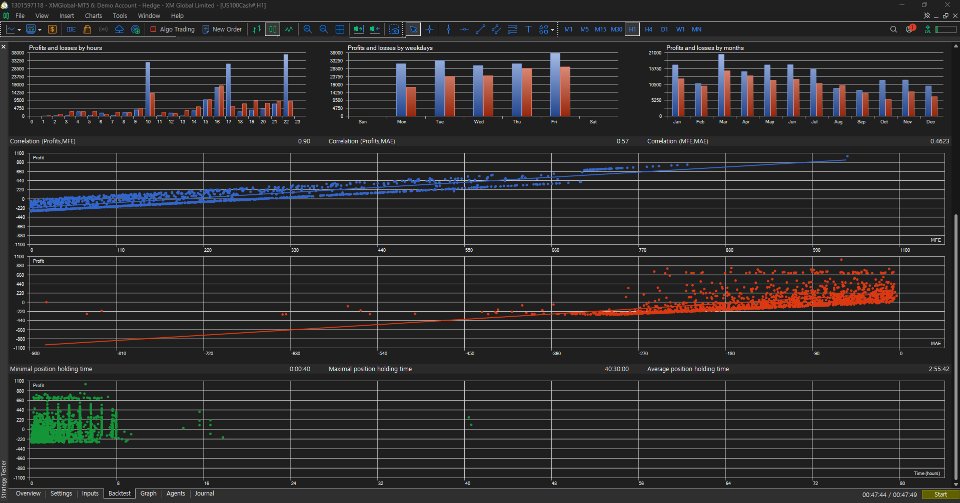Close the Strategy Tester panel
The height and width of the screenshot is (503, 960).
click(4, 47)
